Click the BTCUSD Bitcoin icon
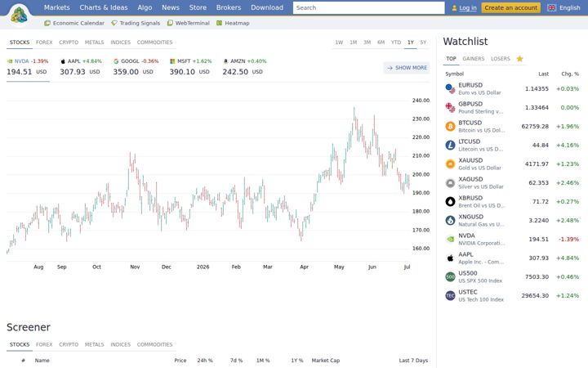Screen dimensions: 588x368 point(450,126)
